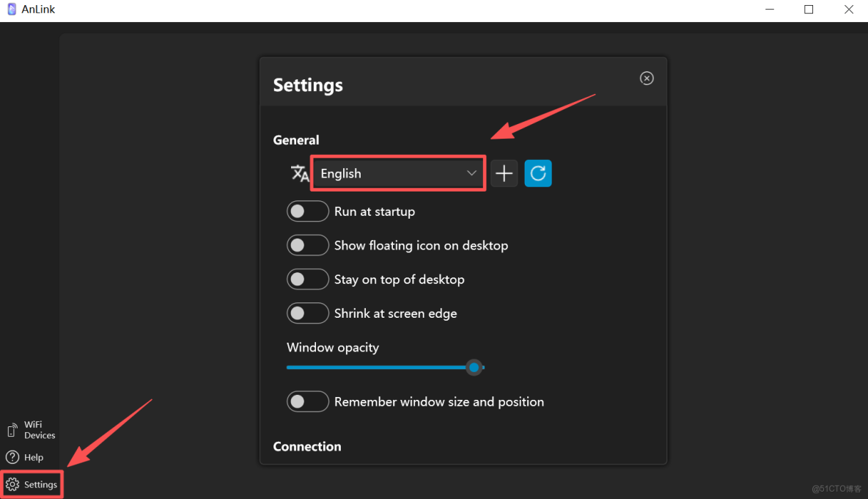Enable Shrink at screen edge switch
The image size is (868, 499).
(x=307, y=313)
